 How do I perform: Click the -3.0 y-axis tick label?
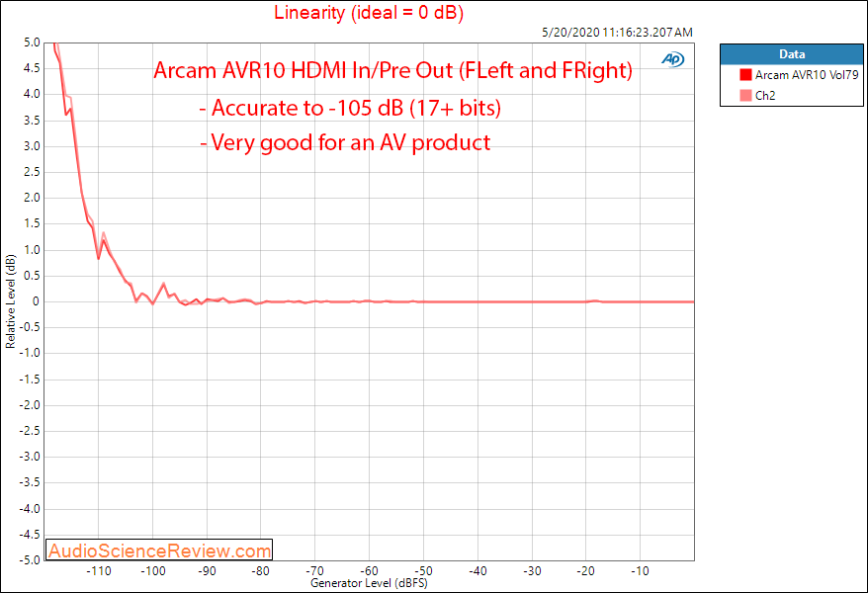(x=30, y=457)
